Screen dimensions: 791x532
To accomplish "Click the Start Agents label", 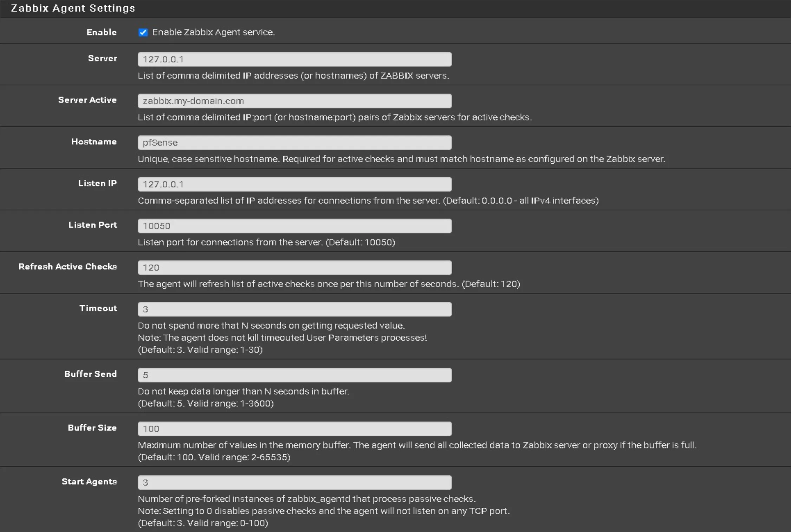I will click(x=89, y=481).
